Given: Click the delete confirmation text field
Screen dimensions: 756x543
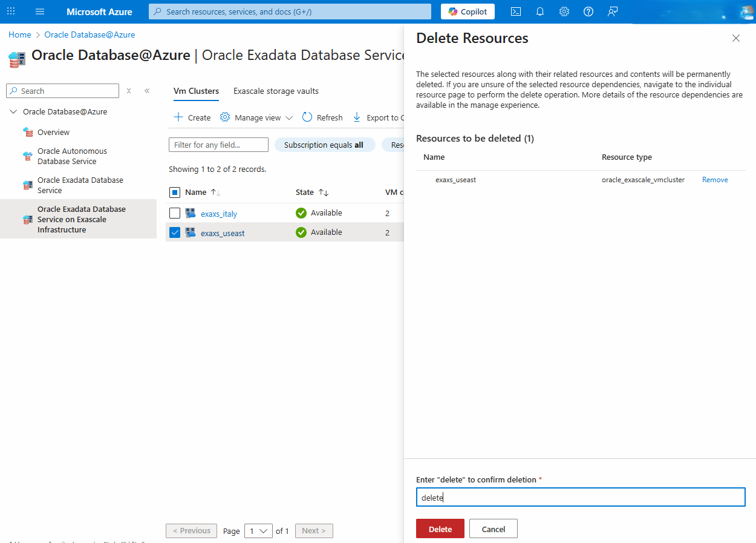Looking at the screenshot, I should point(581,497).
